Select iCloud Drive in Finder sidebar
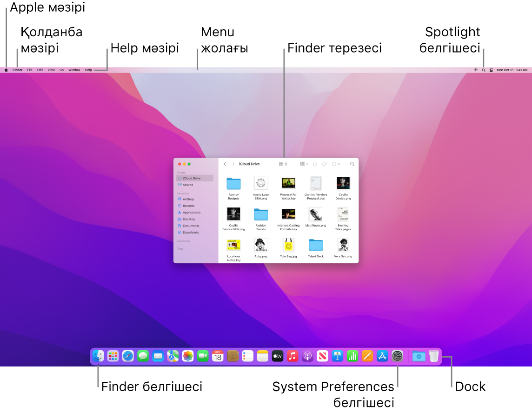The image size is (532, 413). tap(195, 178)
